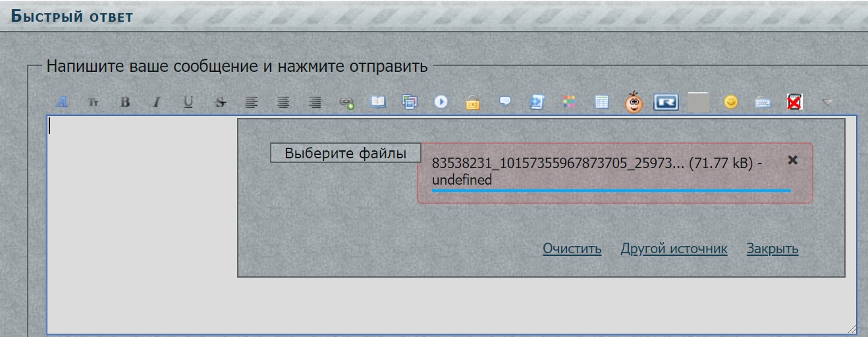Image resolution: width=868 pixels, height=337 pixels.
Task: Click the cartoon face avatar icon
Action: coord(634,102)
